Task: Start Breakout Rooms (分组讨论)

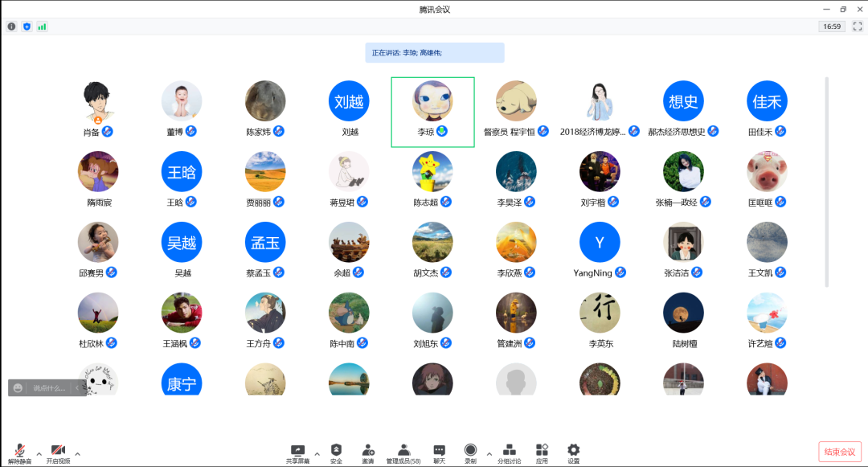Action: coord(509,452)
